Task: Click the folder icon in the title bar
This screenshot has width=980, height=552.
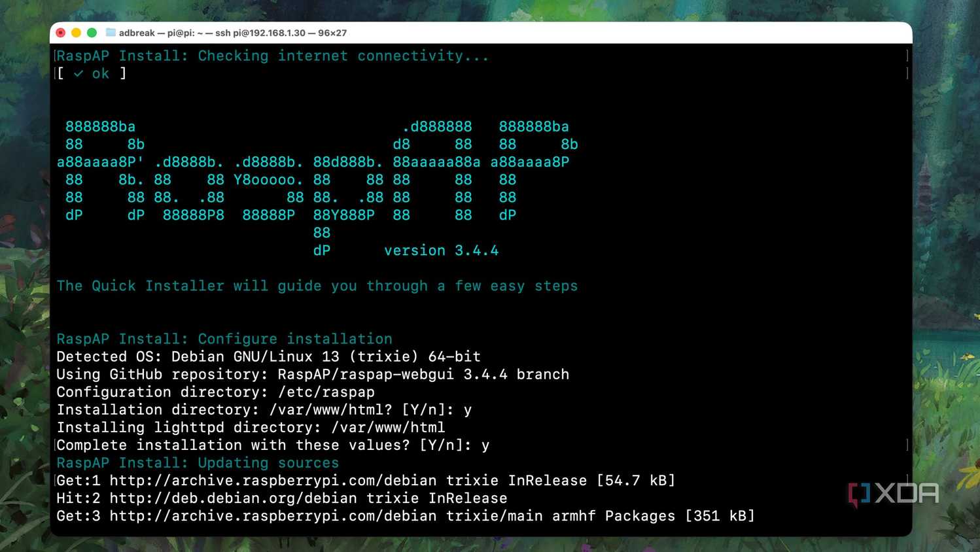Action: [x=111, y=33]
